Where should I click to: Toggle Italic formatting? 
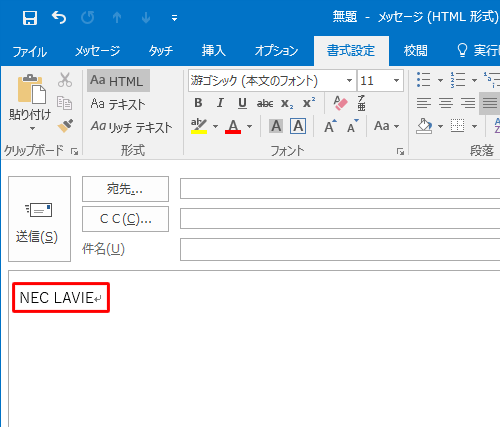click(220, 103)
